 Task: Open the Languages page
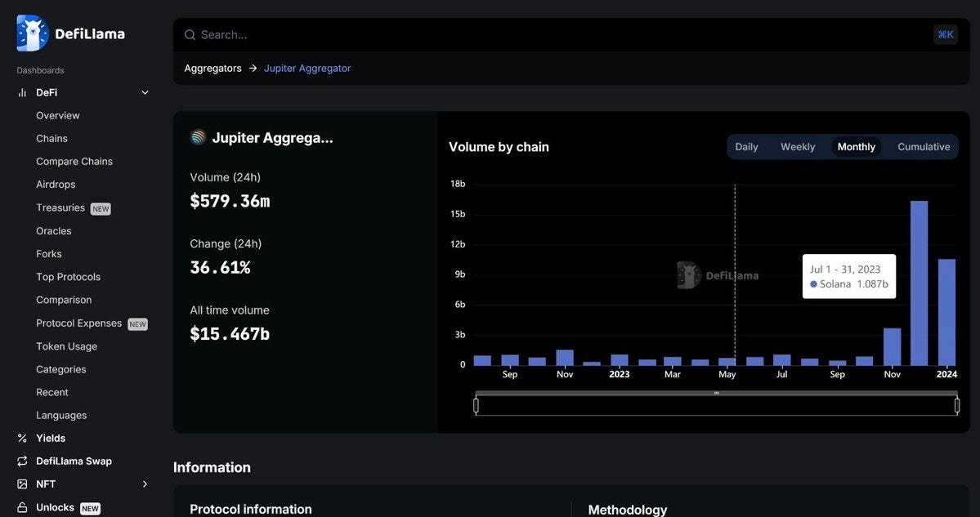click(x=61, y=416)
